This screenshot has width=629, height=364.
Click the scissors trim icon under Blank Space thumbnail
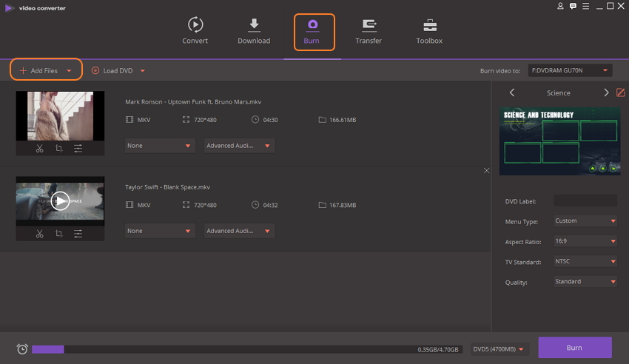[x=39, y=234]
